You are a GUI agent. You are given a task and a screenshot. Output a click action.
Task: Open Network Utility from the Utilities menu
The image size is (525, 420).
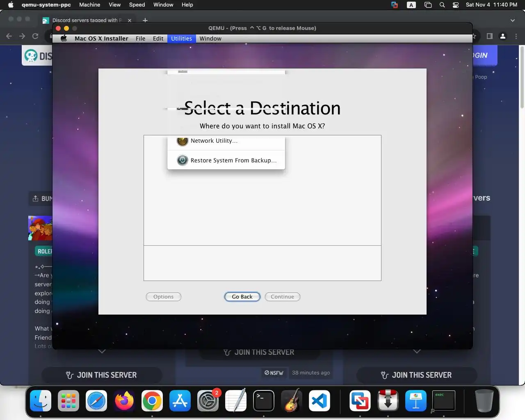pyautogui.click(x=226, y=141)
